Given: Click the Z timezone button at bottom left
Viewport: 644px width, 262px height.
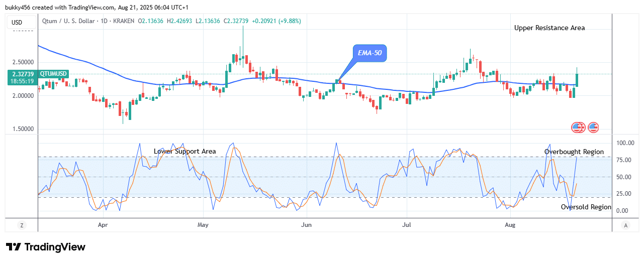Looking at the screenshot, I should pos(22,226).
